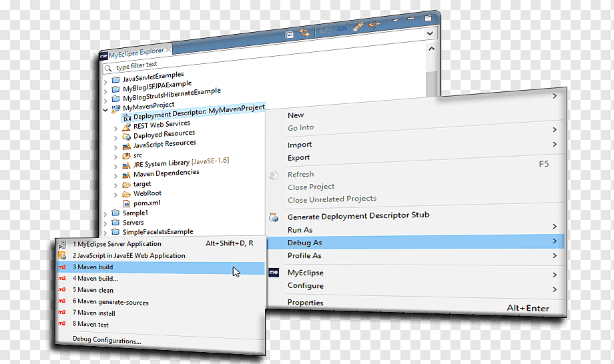Collapse the MyMavenProject tree node

pyautogui.click(x=105, y=110)
